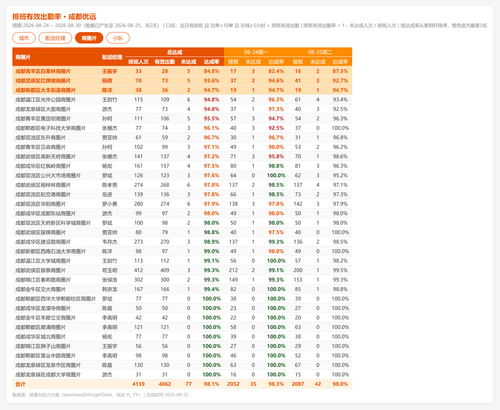Select row 成都青羊区贝森商圈片

pyautogui.click(x=182, y=147)
